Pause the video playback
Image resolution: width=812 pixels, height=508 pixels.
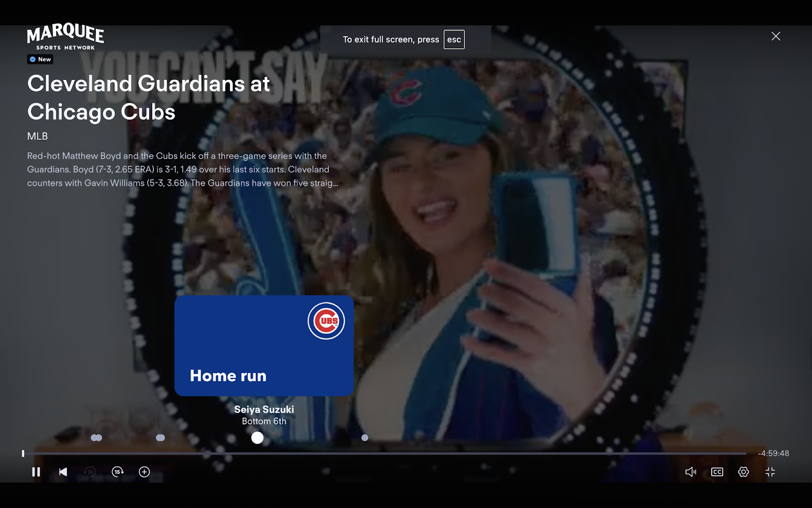[36, 472]
